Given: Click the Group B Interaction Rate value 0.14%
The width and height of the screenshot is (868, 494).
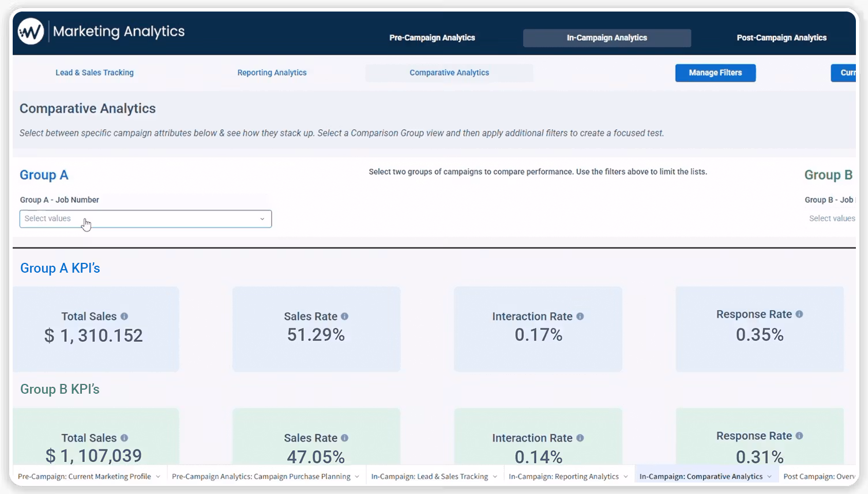Looking at the screenshot, I should [x=538, y=457].
